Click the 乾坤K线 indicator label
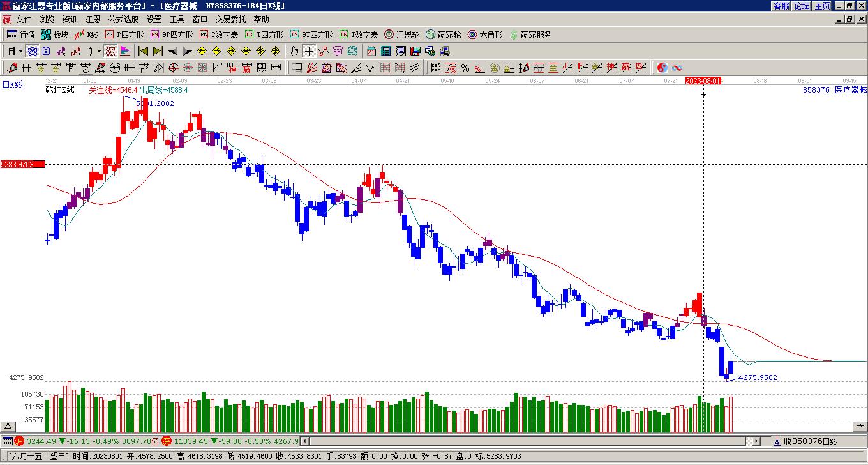 (x=60, y=90)
